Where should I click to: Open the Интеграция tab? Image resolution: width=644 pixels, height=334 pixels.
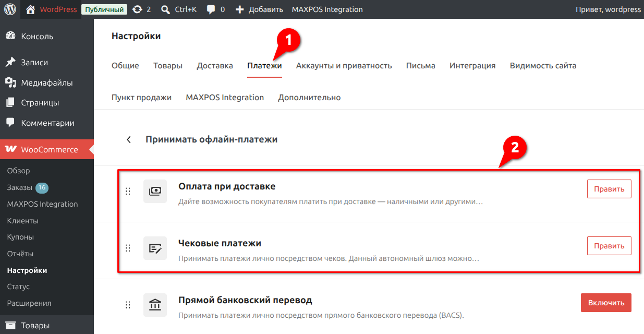472,65
